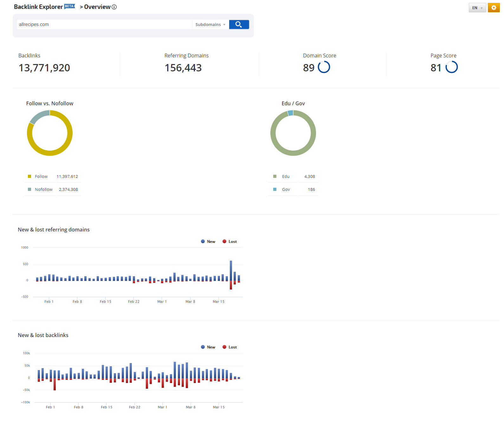Toggle Lost series in backlinks chart legend

230,347
